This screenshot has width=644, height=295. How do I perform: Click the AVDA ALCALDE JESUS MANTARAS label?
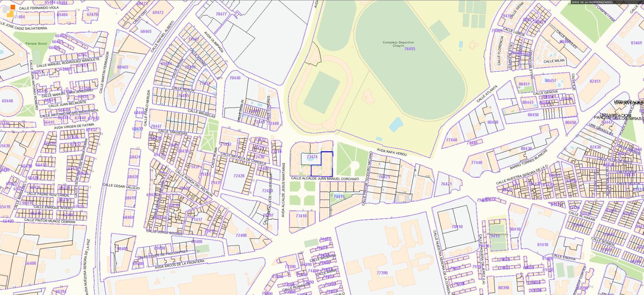(283, 190)
